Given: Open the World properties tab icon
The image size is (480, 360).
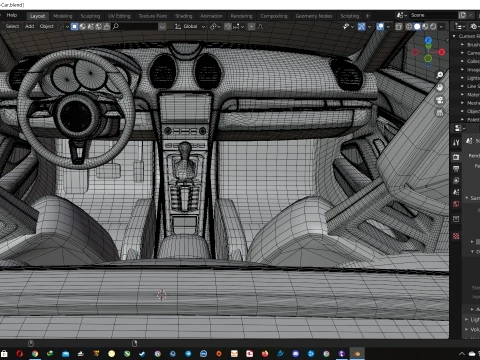Looking at the screenshot, I should (456, 204).
